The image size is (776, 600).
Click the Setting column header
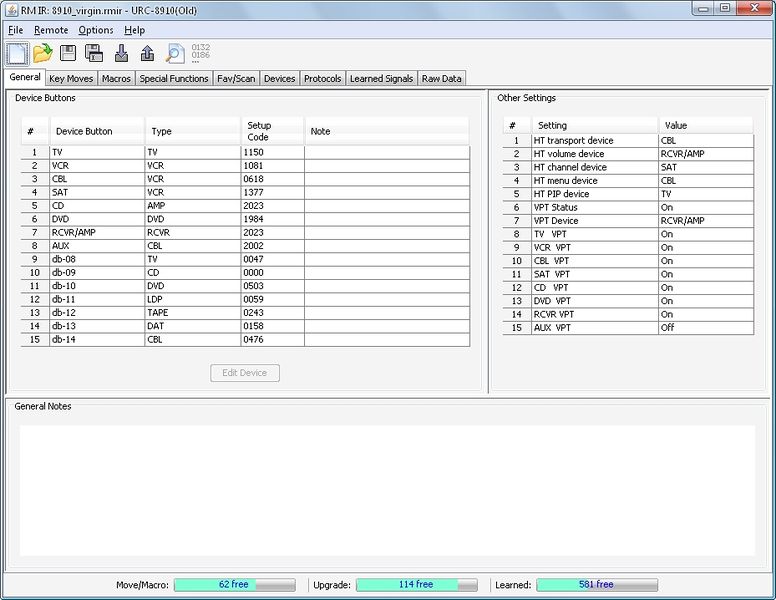595,125
